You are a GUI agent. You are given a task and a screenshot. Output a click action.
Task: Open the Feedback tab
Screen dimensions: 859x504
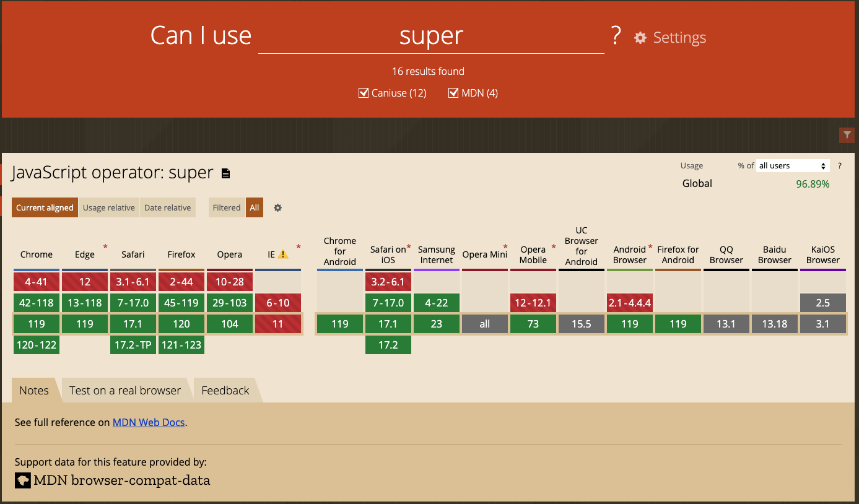click(x=225, y=391)
